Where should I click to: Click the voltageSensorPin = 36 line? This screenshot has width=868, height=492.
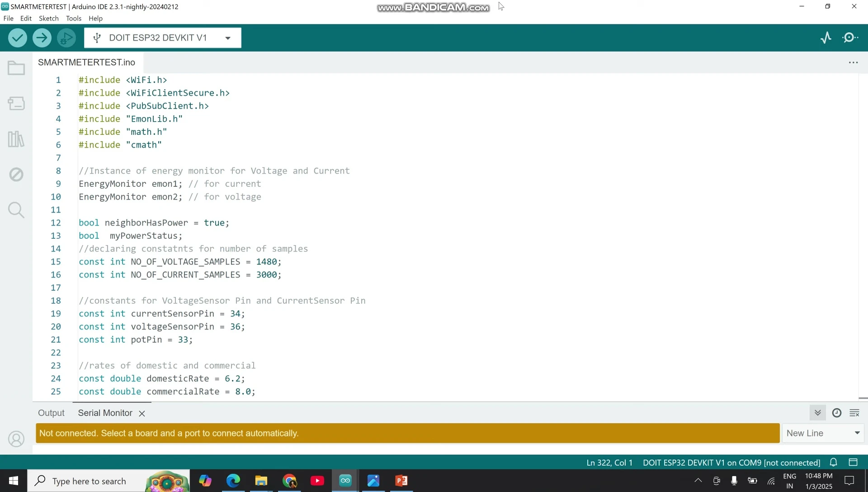pos(162,327)
